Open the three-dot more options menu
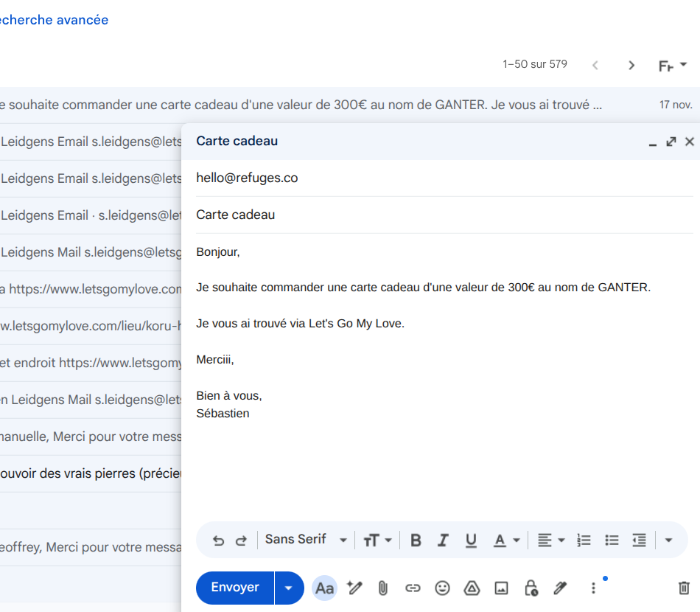The width and height of the screenshot is (700, 612). 593,588
